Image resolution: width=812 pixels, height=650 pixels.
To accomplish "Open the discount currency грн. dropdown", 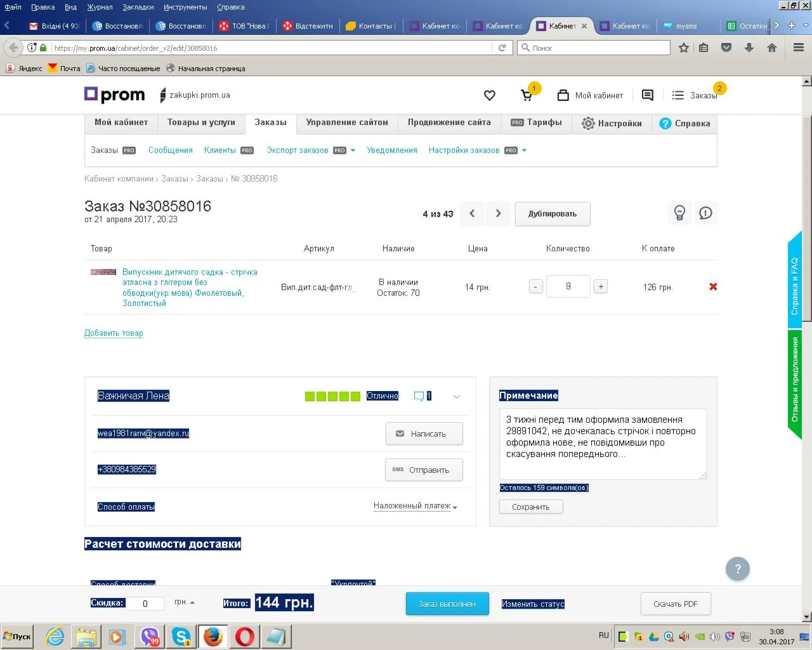I will 185,602.
